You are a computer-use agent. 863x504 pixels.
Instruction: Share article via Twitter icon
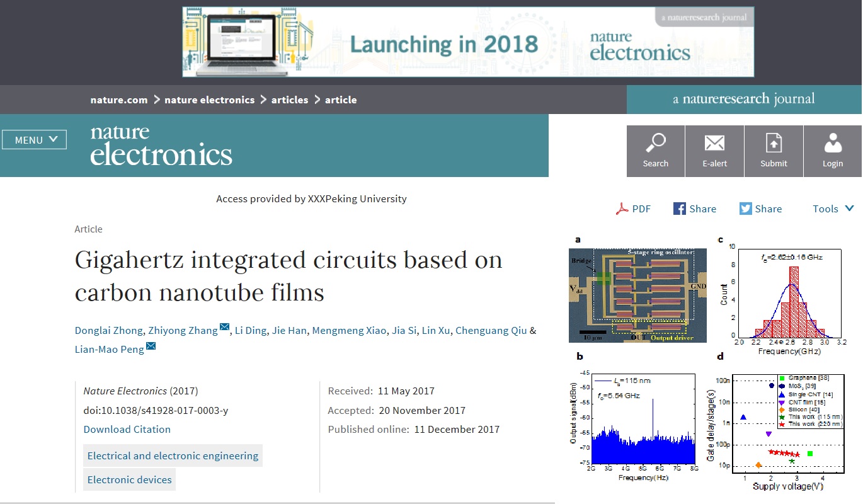(746, 209)
